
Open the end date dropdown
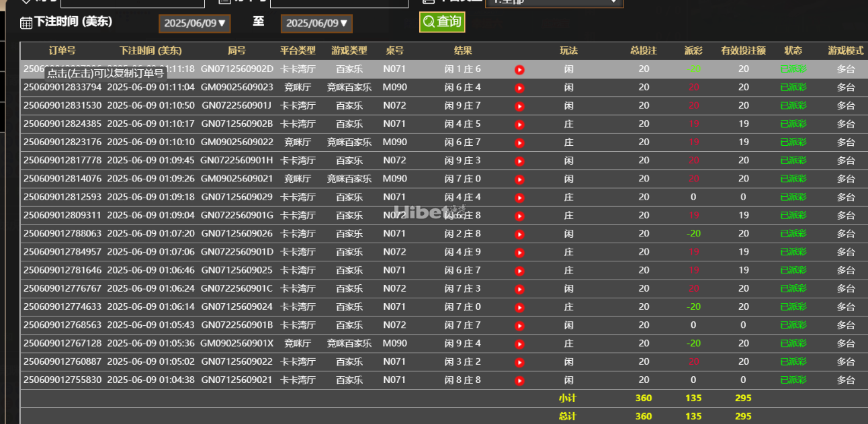tap(316, 24)
